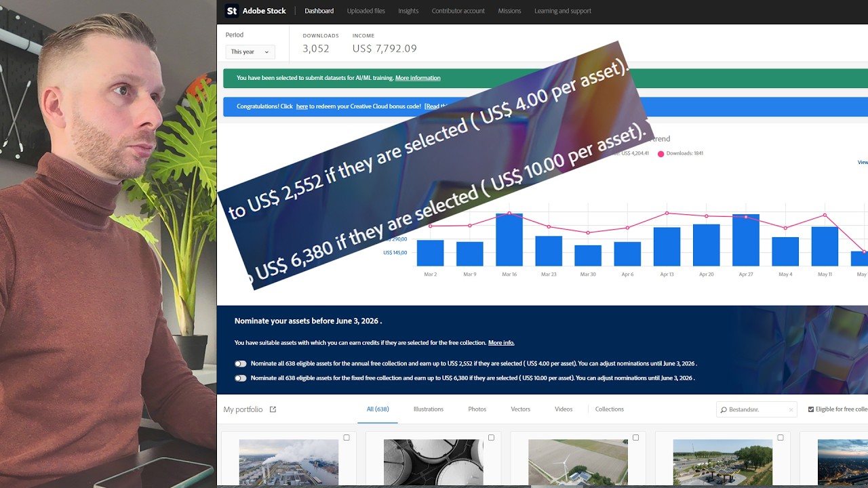868x488 pixels.
Task: Click the Apr 27 bar in the chart
Action: click(x=746, y=241)
